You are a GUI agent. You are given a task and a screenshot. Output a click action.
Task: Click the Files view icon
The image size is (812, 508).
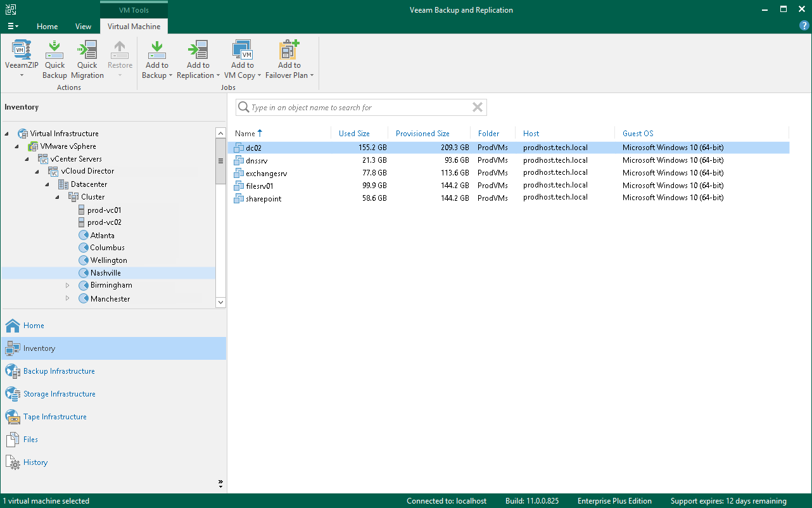point(13,440)
